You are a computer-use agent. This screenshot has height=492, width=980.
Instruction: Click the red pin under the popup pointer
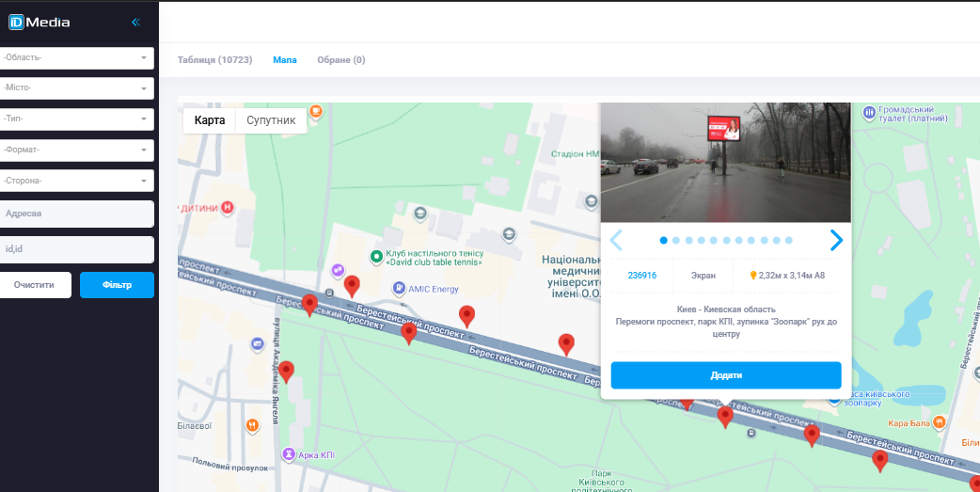coord(725,417)
